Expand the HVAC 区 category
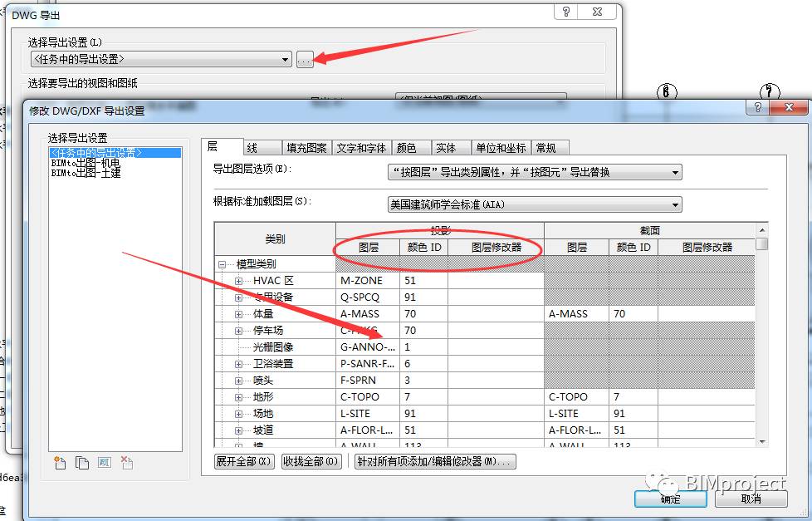Screen dimensions: 812x521 (239, 281)
